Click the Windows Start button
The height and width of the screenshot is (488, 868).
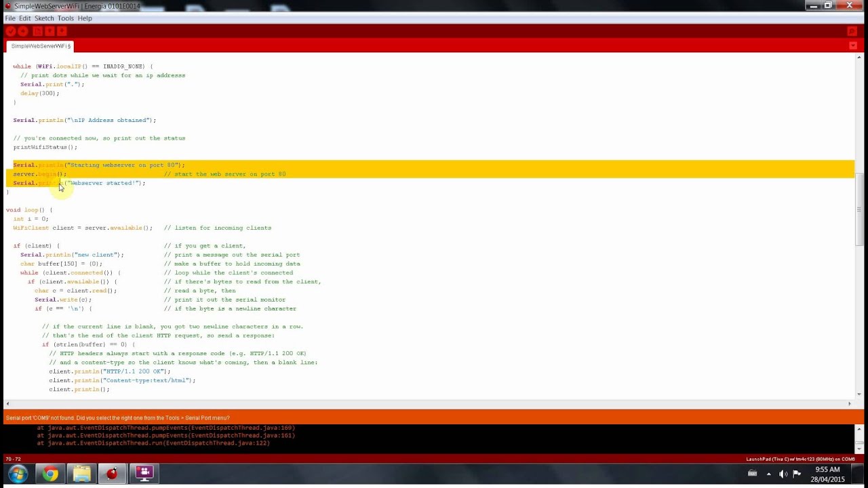pos(18,474)
